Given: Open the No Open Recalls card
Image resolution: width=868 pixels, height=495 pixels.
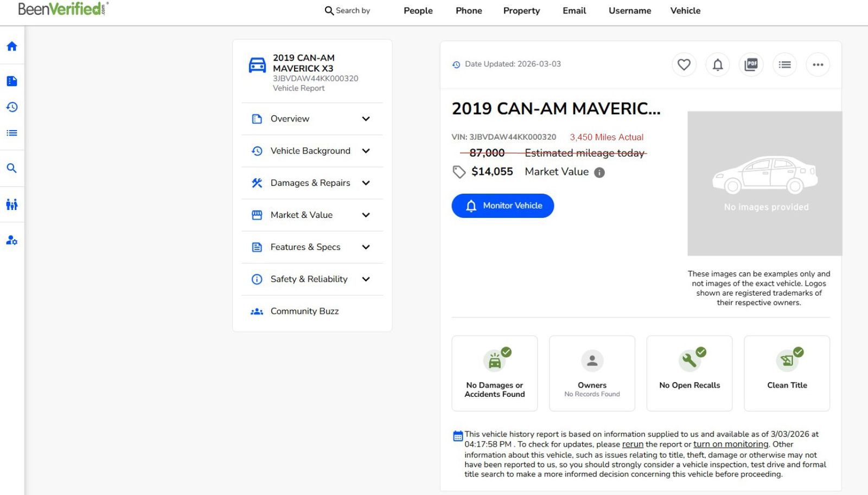Looking at the screenshot, I should pyautogui.click(x=689, y=373).
